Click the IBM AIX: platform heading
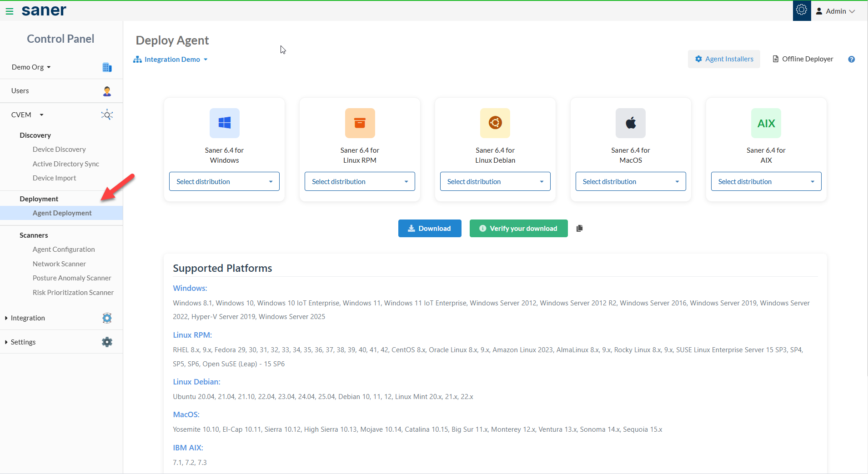Viewport: 868px width, 474px height. point(188,448)
